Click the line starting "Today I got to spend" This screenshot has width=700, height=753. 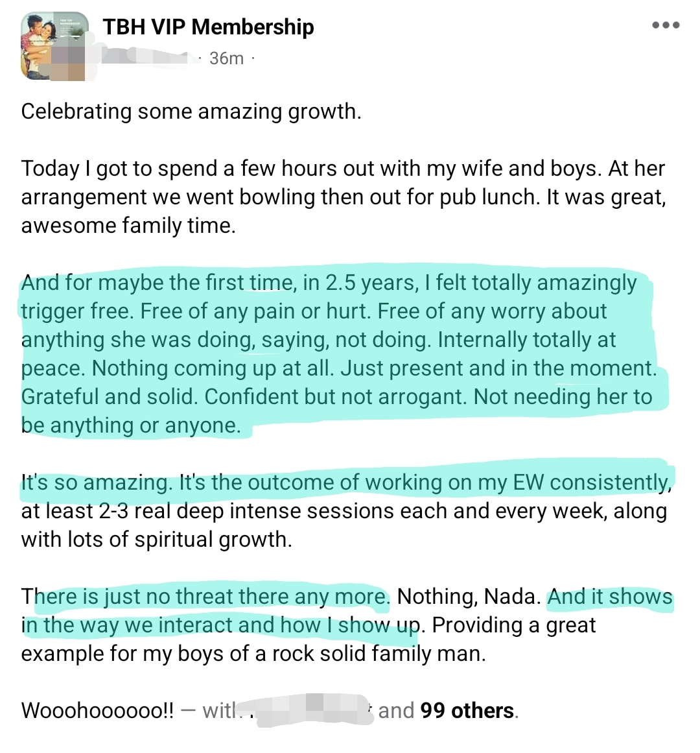point(343,169)
